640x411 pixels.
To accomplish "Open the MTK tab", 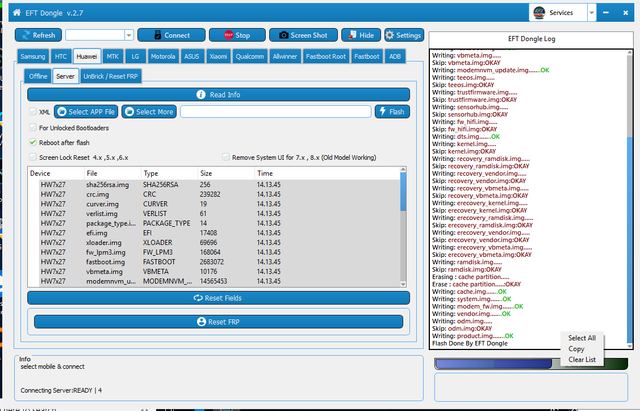I will click(x=113, y=56).
